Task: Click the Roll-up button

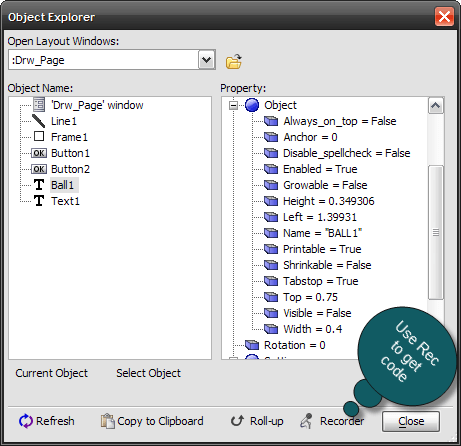Action: (x=257, y=421)
